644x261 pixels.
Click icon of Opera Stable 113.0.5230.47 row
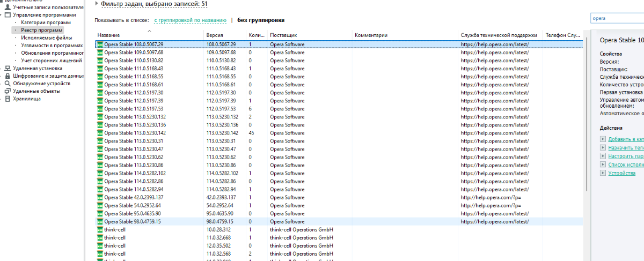coord(100,149)
